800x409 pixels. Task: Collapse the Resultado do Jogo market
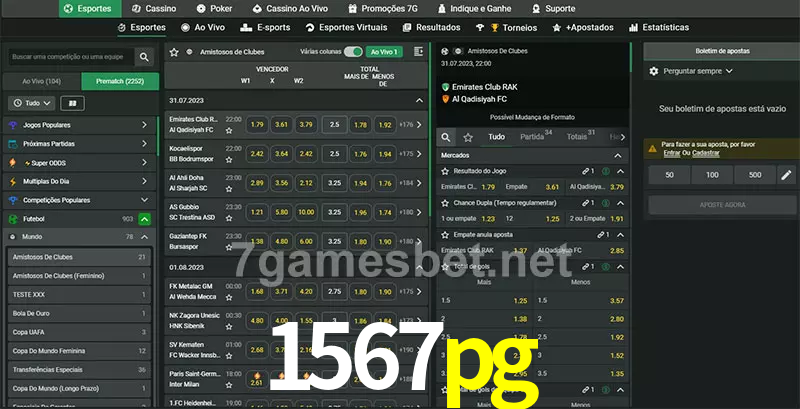620,171
